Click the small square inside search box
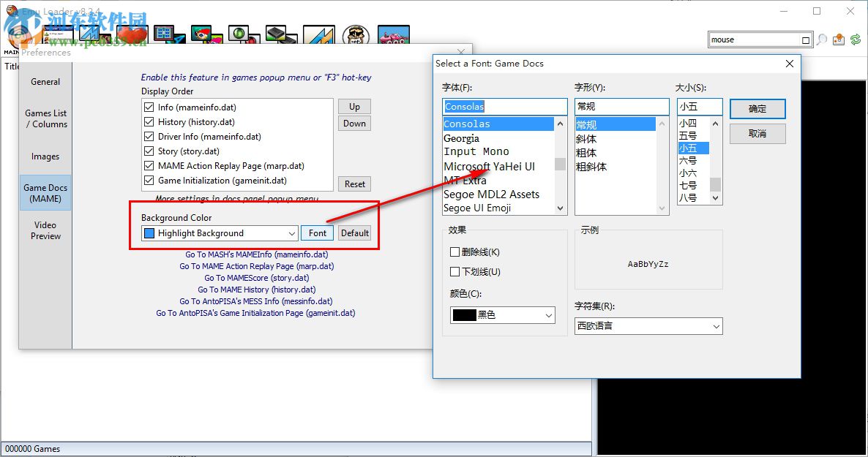This screenshot has height=457, width=868. tap(806, 39)
